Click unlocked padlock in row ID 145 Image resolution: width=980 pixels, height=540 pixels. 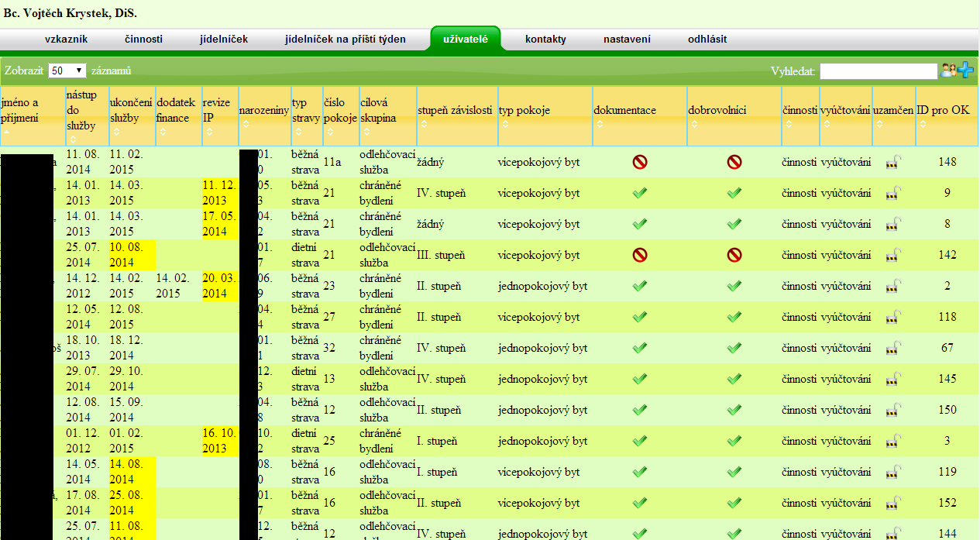(x=893, y=379)
